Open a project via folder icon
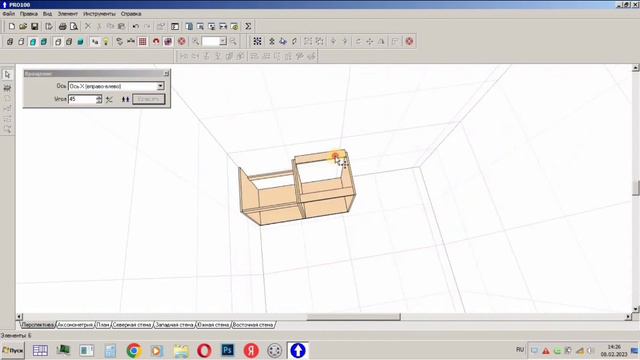This screenshot has height=360, width=640. (23, 27)
